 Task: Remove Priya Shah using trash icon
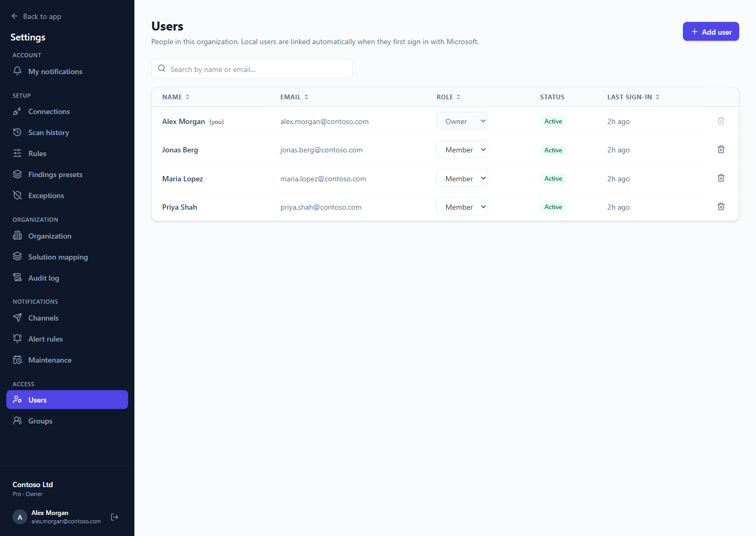point(721,207)
